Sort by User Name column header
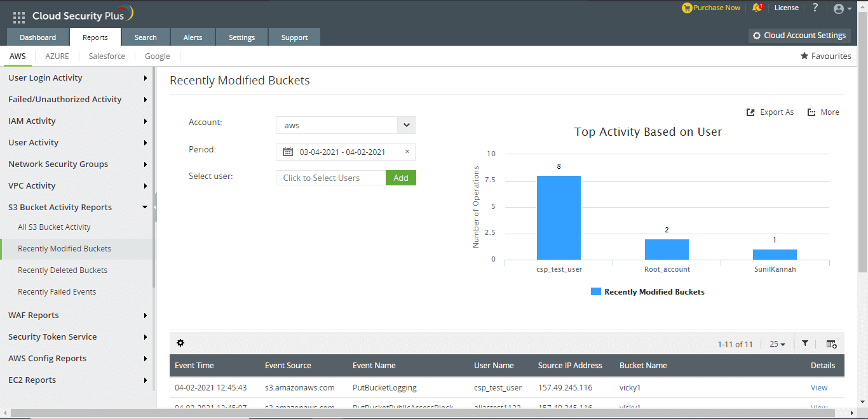 (494, 365)
